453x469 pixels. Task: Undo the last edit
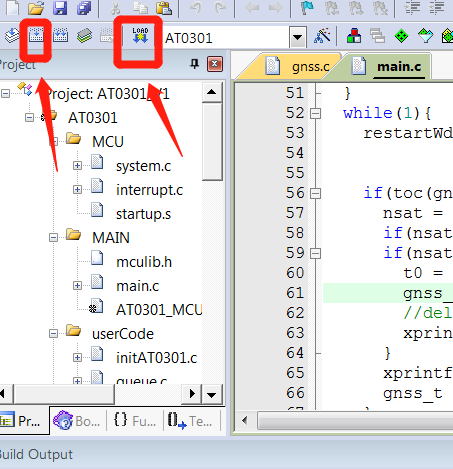tap(196, 8)
